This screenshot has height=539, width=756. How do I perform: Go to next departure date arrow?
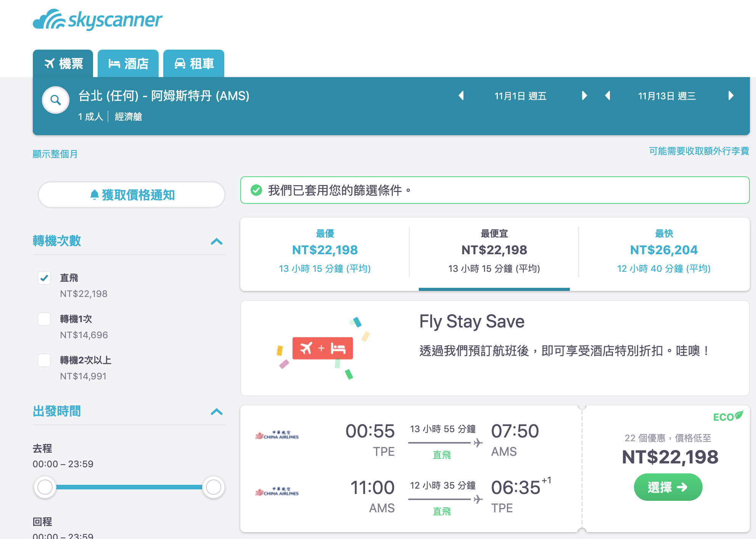tap(584, 95)
